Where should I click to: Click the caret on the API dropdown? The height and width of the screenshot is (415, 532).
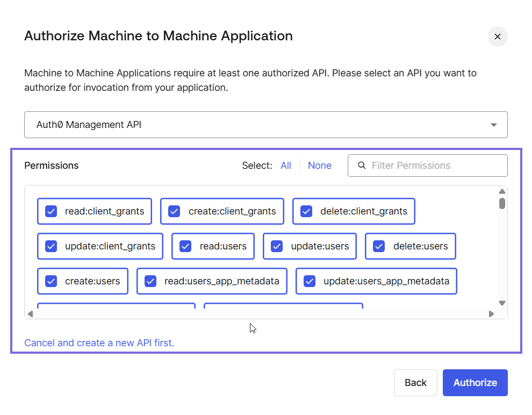pos(493,124)
